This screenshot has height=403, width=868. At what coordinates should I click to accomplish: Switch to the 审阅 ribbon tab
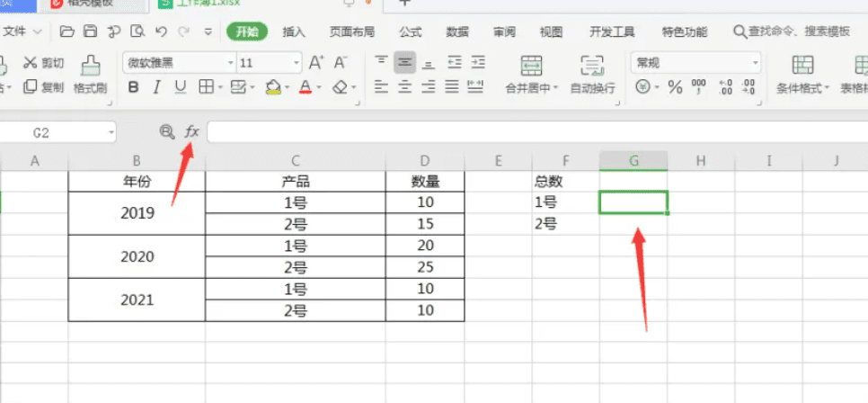point(504,31)
